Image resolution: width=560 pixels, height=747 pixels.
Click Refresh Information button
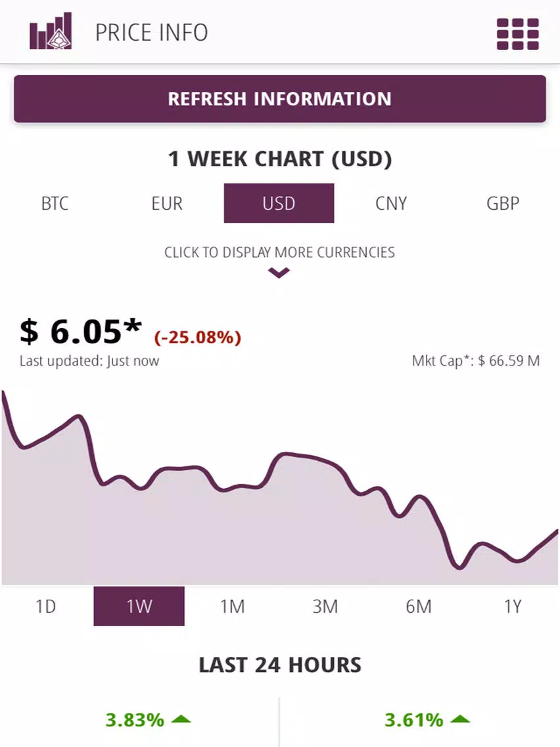click(x=280, y=99)
